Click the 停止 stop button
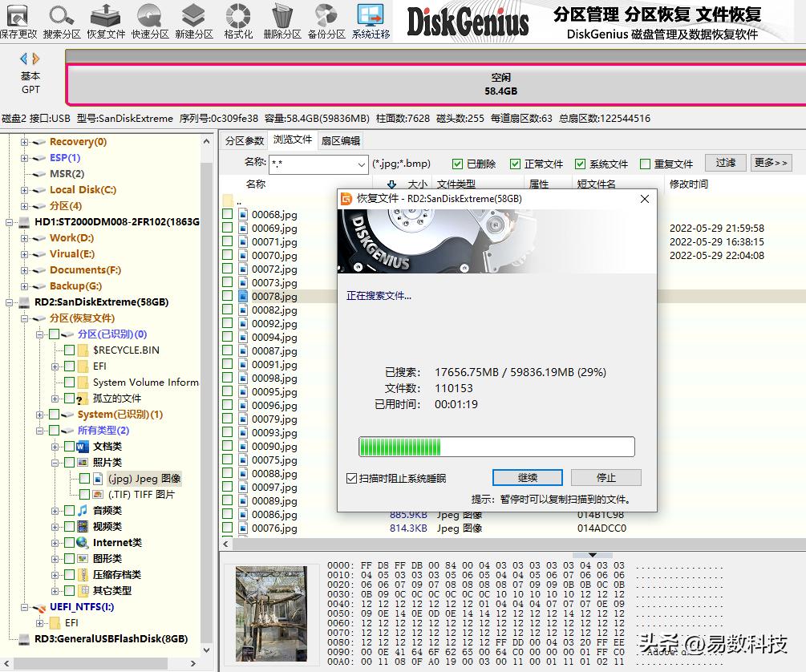The width and height of the screenshot is (806, 672). (x=606, y=478)
